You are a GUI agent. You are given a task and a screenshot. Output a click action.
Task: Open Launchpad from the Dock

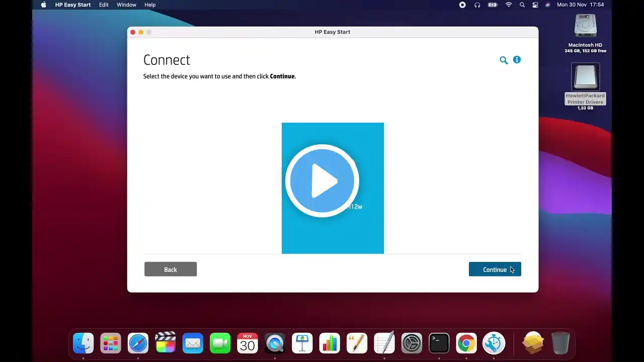click(111, 343)
